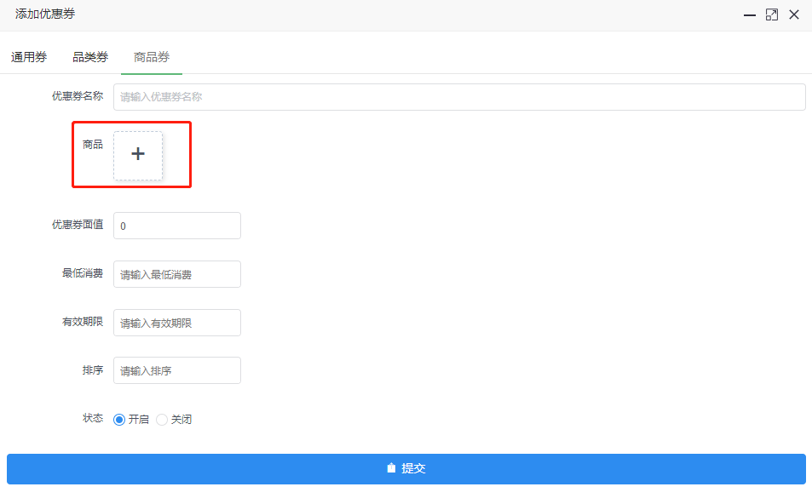Screen dimensions: 812x504
Task: Click the 优惠券名称 label
Action: [78, 96]
